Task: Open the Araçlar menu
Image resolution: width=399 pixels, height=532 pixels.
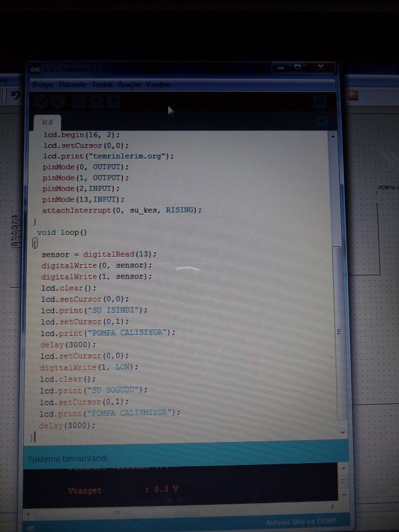Action: point(129,85)
